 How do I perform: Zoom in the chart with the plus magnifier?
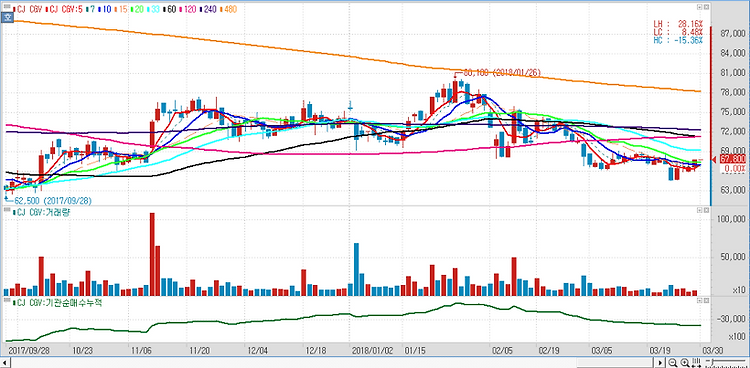(x=685, y=362)
